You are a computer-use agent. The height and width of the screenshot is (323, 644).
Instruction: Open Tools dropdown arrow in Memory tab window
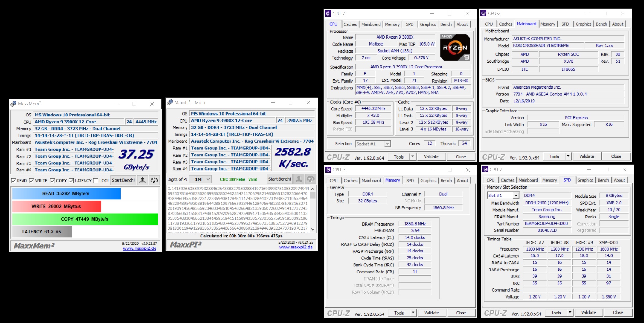click(x=413, y=313)
